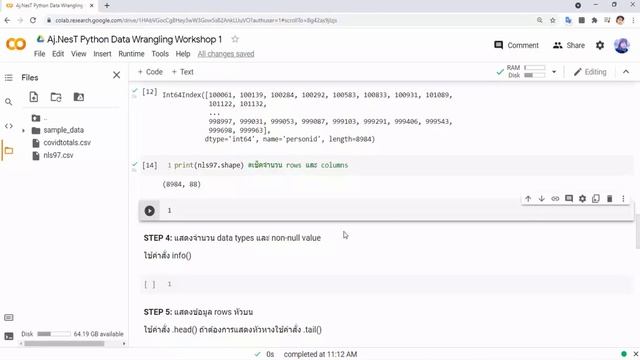Move cell up with the arrow icon
640x360 pixels.
(x=528, y=199)
